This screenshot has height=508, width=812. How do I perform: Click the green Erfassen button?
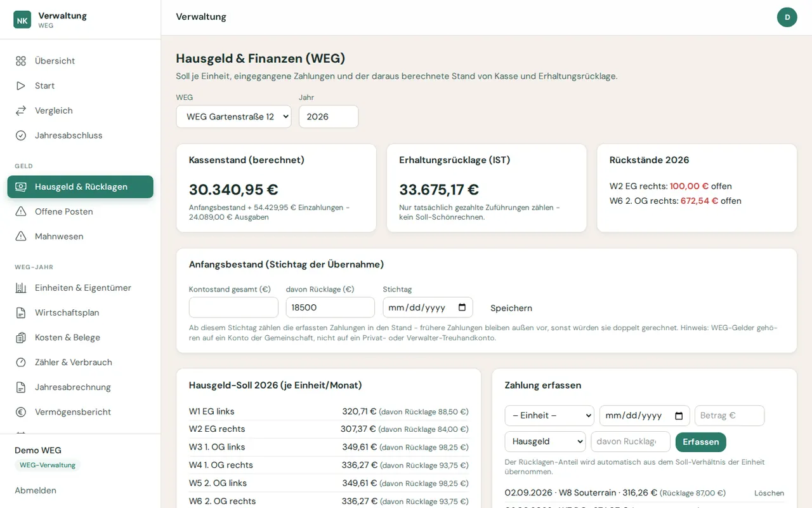pos(700,441)
